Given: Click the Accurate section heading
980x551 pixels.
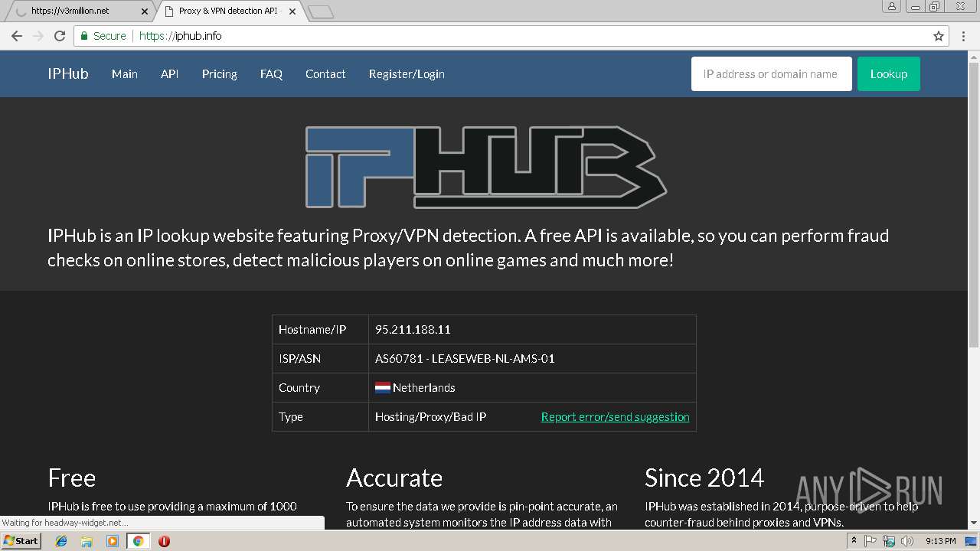Looking at the screenshot, I should (394, 478).
